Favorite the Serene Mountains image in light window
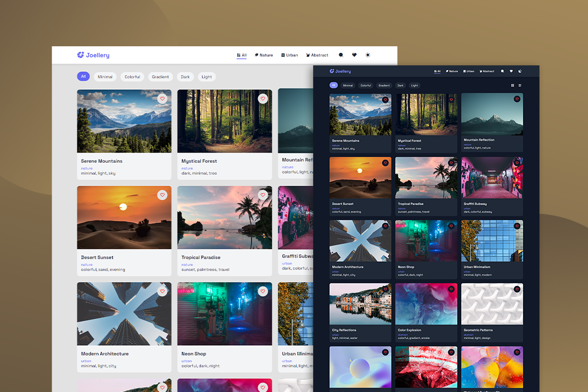 [162, 99]
